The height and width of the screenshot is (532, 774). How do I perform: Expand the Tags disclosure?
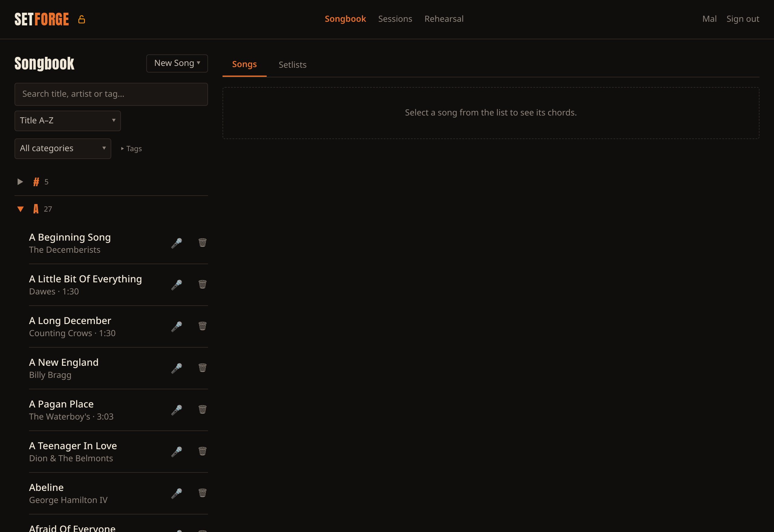tap(131, 149)
